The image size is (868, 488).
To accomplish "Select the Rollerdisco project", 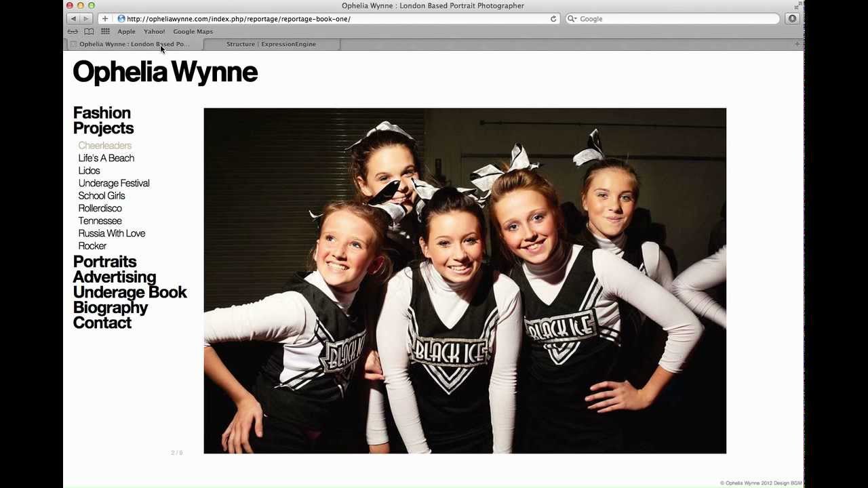I will [x=100, y=208].
